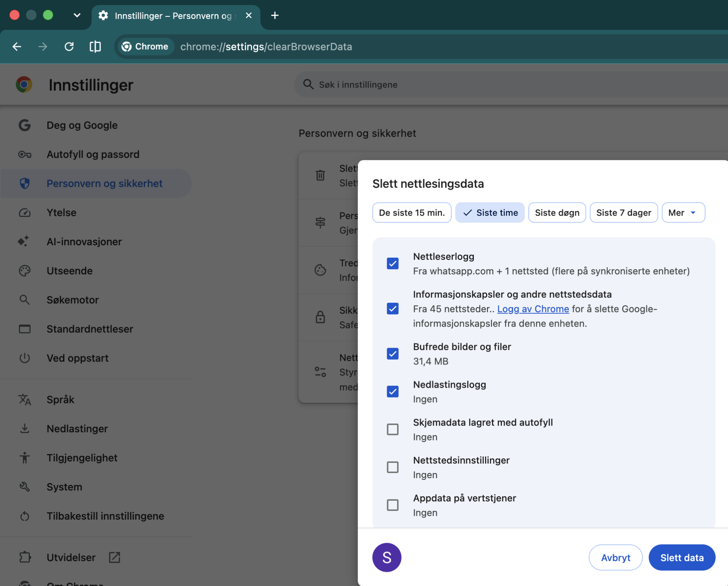Click the address bar URL

(x=266, y=47)
